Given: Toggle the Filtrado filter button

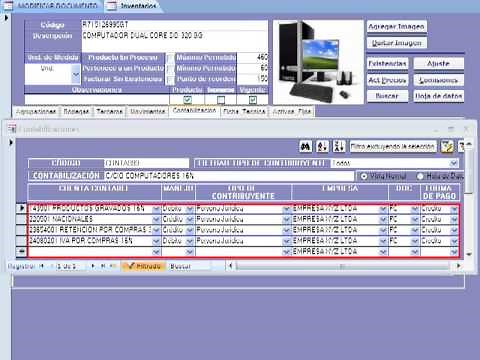Looking at the screenshot, I should 144,266.
